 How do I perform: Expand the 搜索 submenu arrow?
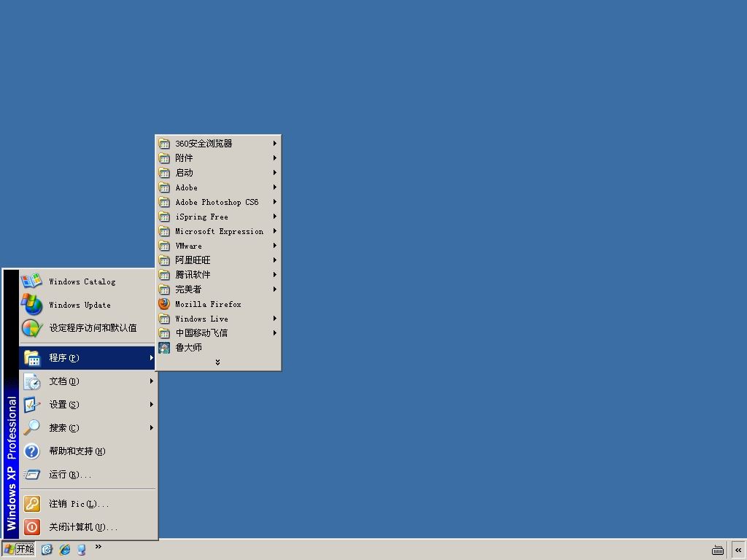[x=152, y=427]
